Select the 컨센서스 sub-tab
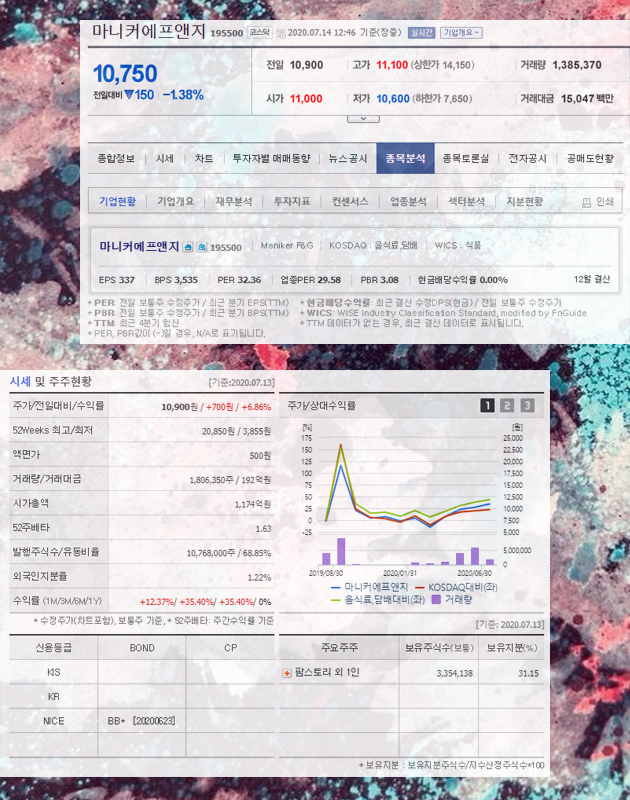 350,202
